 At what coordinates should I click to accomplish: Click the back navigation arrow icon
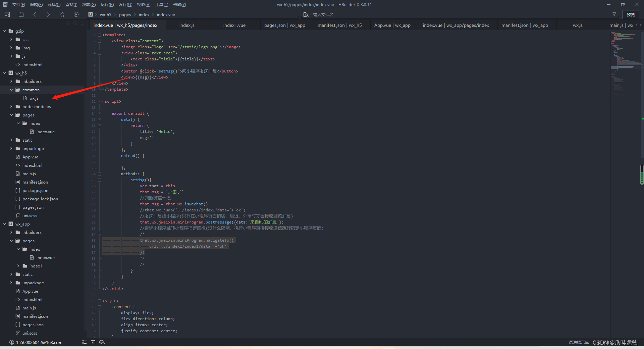(x=35, y=14)
